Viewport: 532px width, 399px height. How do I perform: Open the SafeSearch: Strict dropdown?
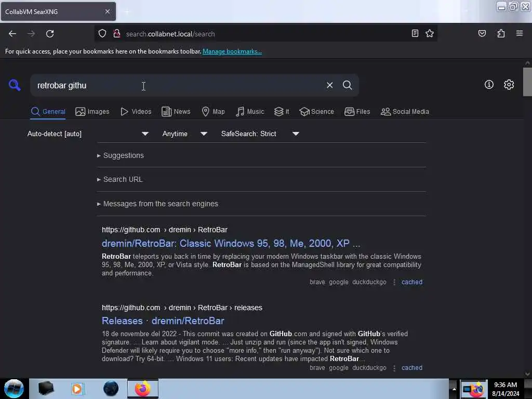260,134
